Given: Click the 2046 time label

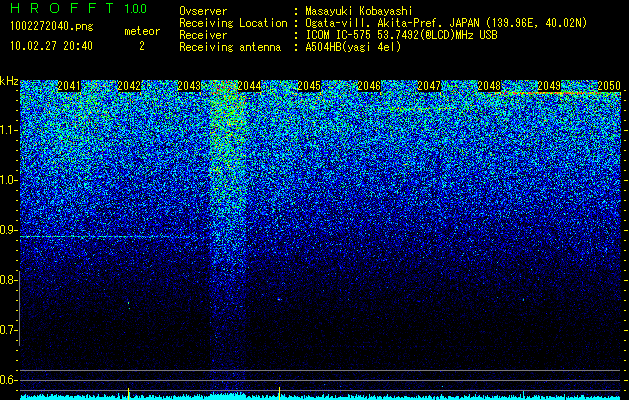Looking at the screenshot, I should (369, 86).
